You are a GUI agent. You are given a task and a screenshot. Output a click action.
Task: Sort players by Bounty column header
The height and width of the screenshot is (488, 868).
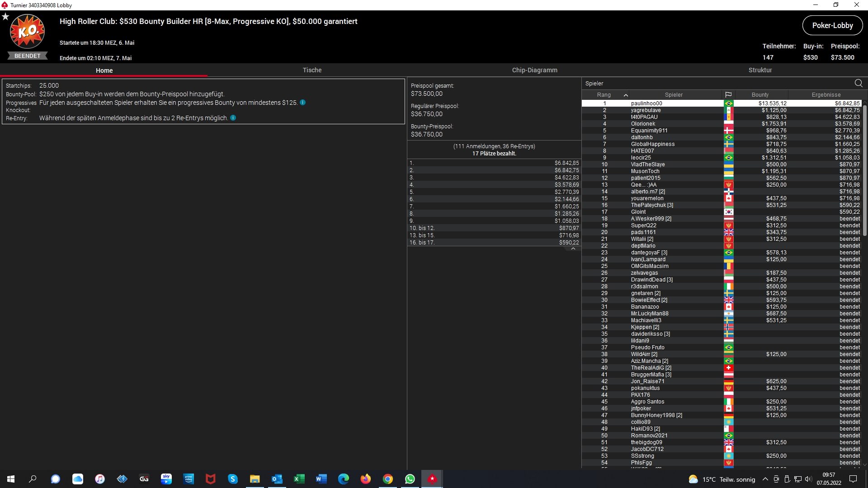[760, 95]
